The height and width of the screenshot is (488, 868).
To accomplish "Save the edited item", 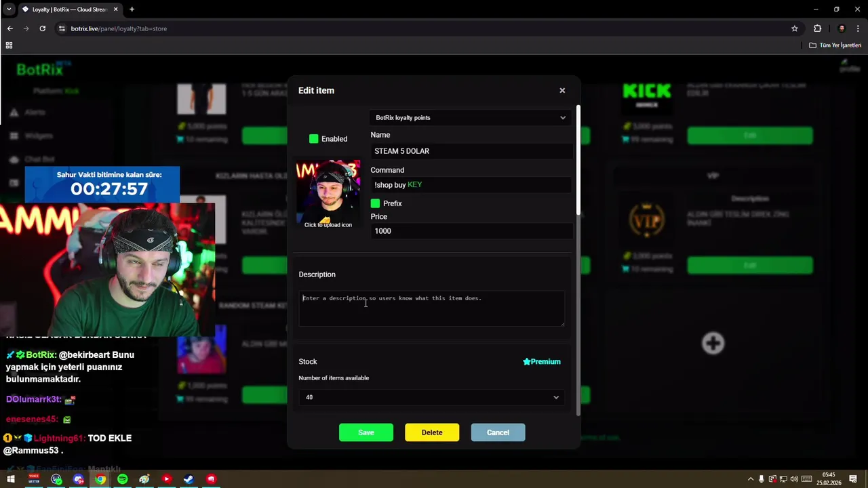I will [366, 432].
